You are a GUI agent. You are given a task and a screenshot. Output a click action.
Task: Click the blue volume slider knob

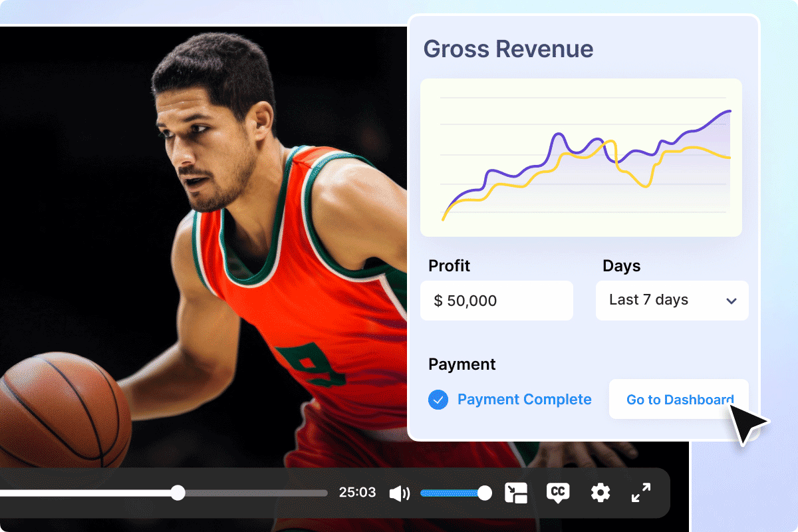pyautogui.click(x=485, y=493)
